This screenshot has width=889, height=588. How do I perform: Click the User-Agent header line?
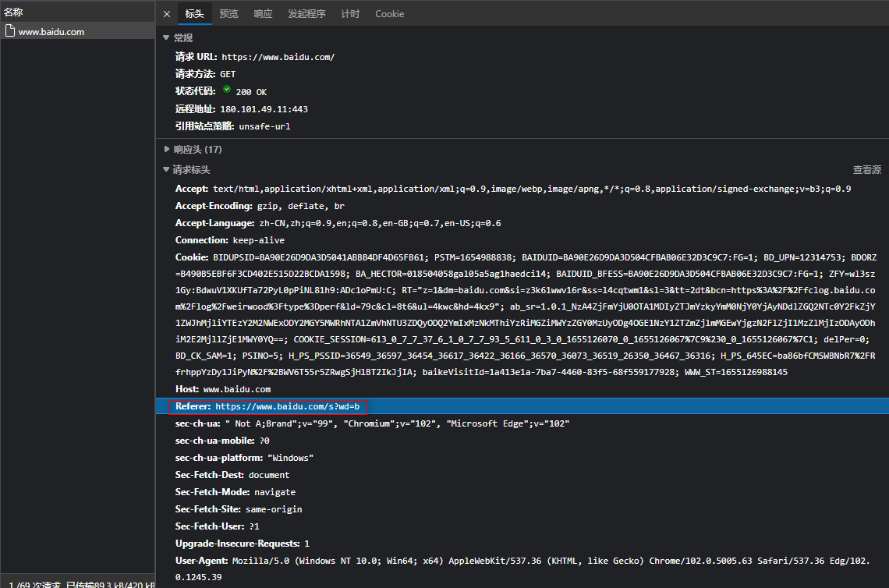[522, 569]
